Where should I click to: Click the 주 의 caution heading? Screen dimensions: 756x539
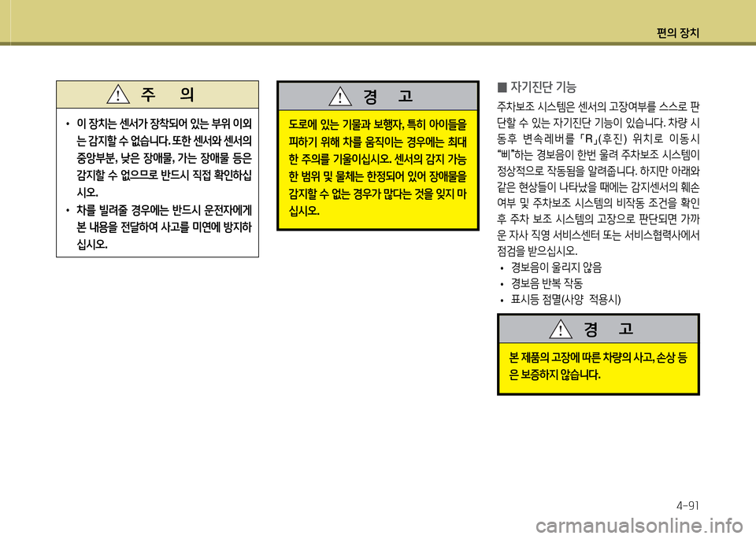pyautogui.click(x=167, y=94)
